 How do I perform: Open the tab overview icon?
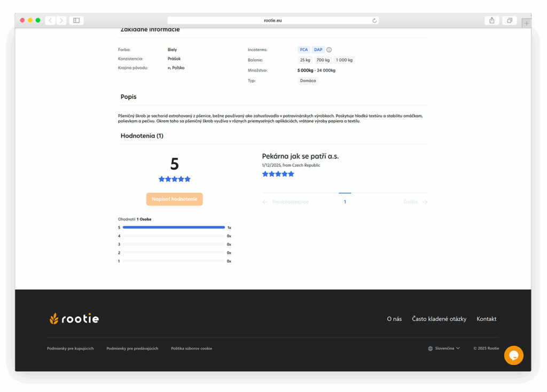(x=510, y=20)
